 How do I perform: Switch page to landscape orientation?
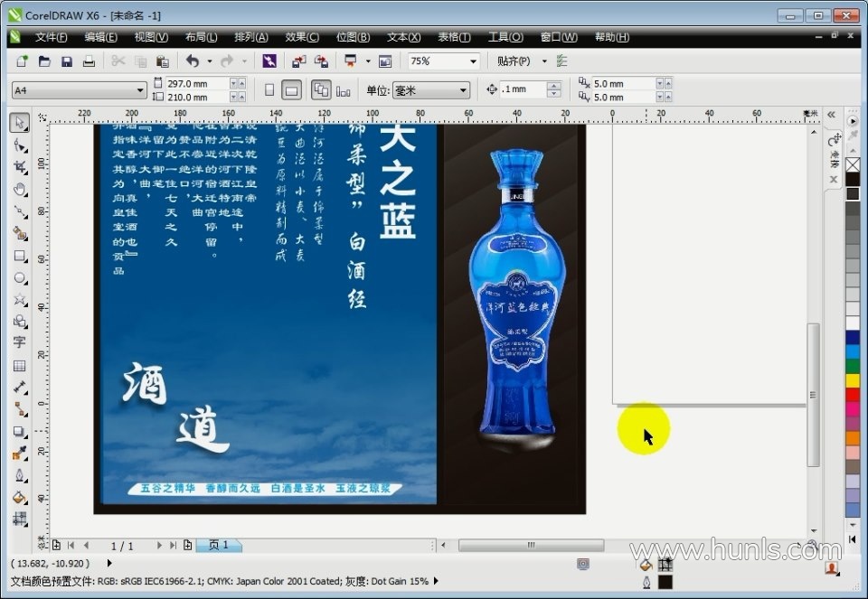click(291, 90)
